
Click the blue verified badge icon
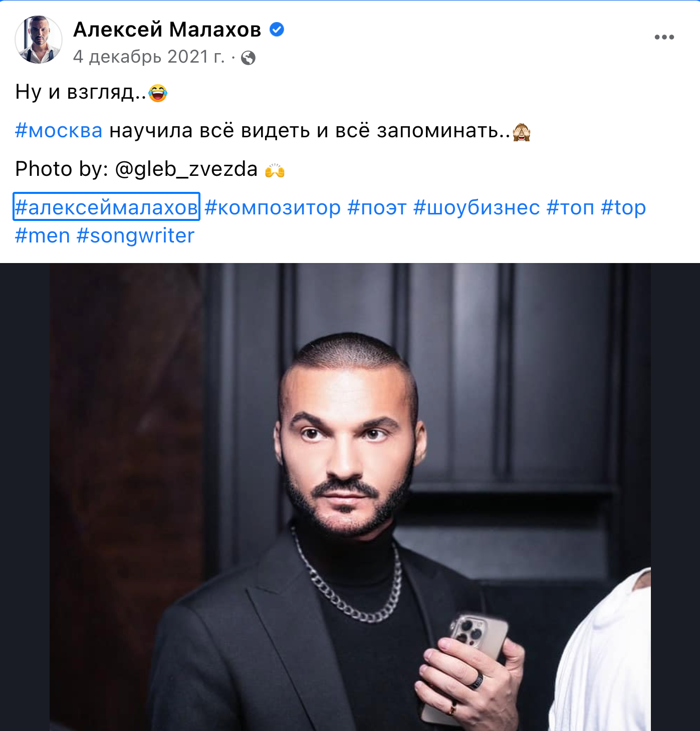[x=277, y=30]
